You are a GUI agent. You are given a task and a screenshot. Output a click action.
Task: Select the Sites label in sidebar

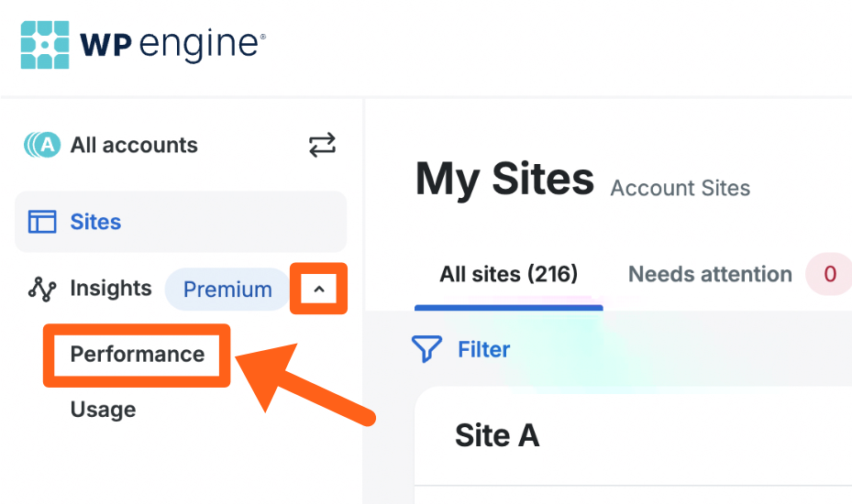pos(95,222)
